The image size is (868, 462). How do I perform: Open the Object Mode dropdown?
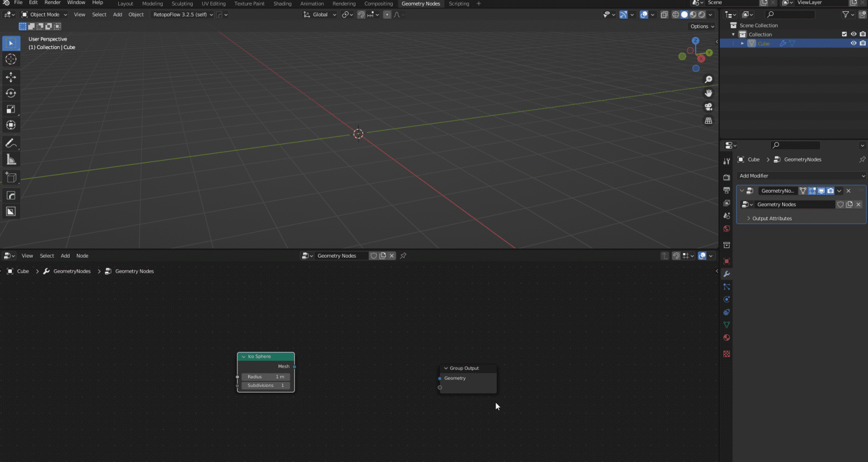coord(44,14)
